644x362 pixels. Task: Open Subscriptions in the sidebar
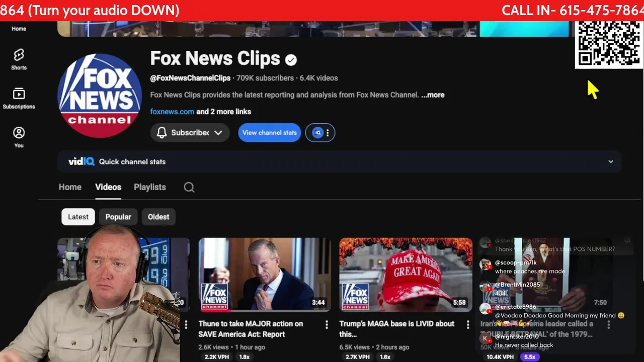pos(19,99)
